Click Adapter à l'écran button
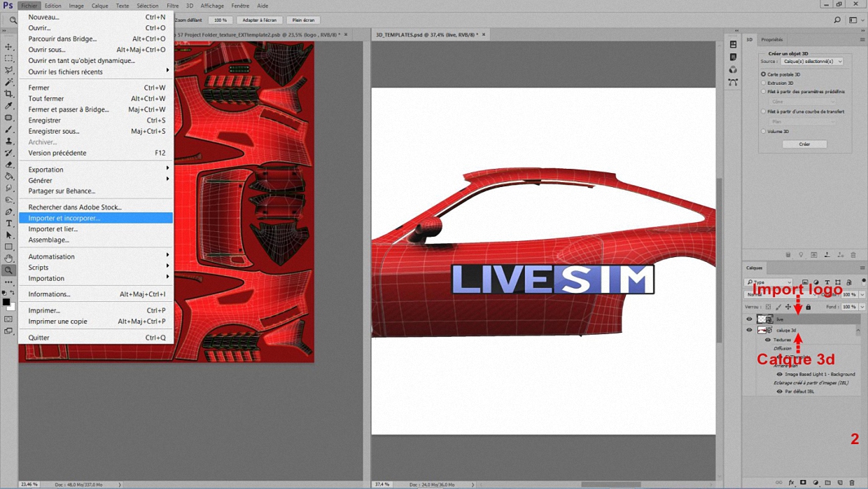Image resolution: width=868 pixels, height=489 pixels. point(260,20)
